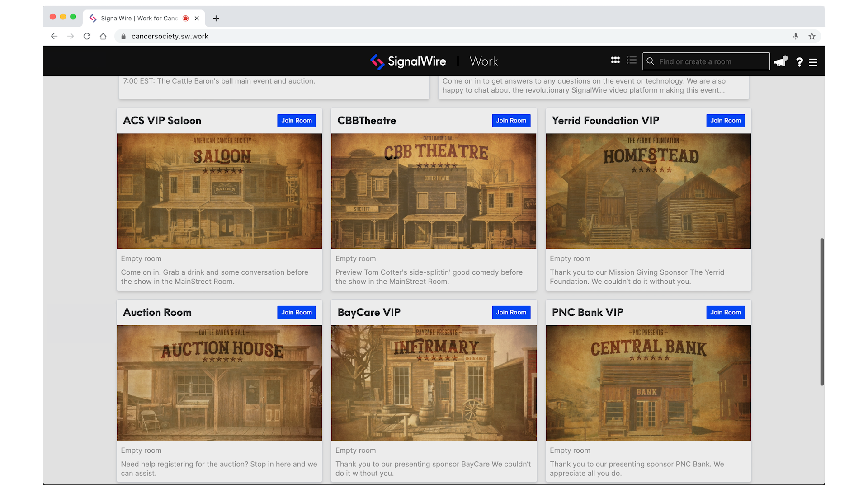Focus the Find or create a room field

[x=706, y=61]
